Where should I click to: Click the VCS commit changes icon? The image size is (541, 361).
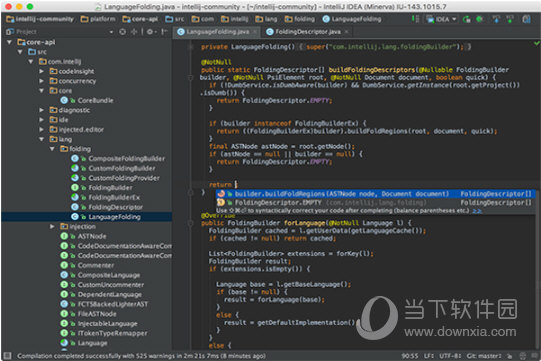click(510, 19)
